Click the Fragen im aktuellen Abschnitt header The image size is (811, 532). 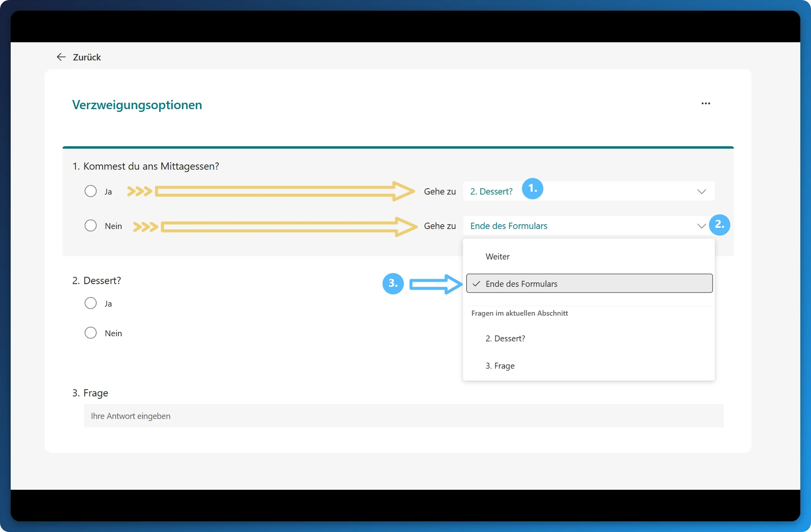click(x=520, y=313)
